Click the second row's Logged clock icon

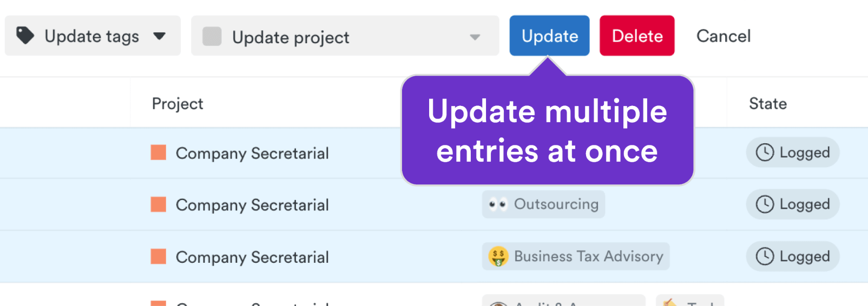[x=765, y=204]
